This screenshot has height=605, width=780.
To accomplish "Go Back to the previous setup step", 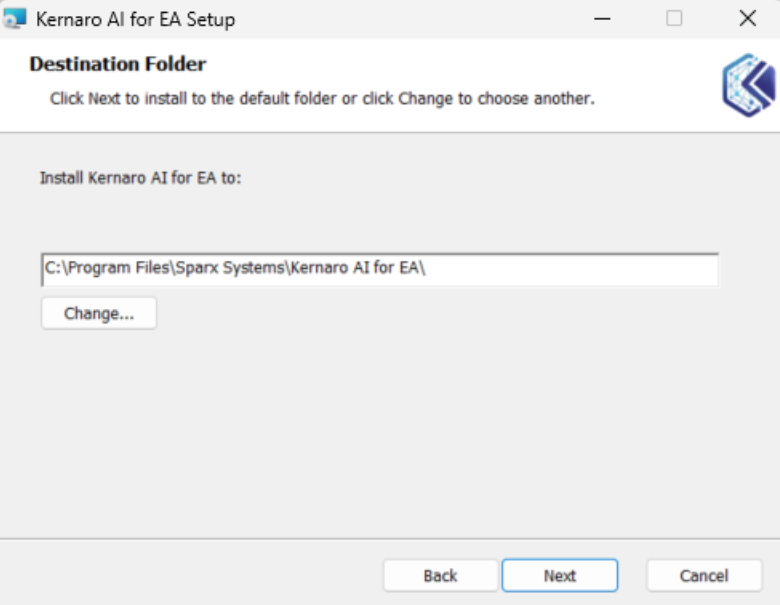I will point(440,575).
